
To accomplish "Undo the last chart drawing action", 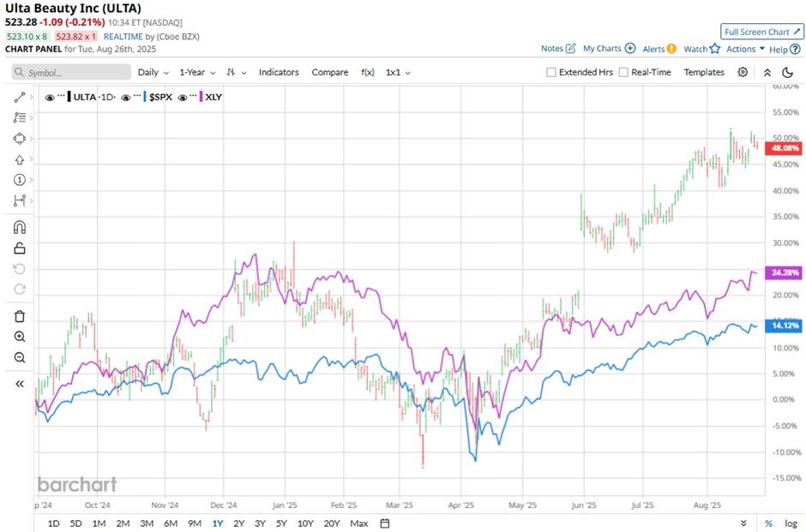I will 20,269.
